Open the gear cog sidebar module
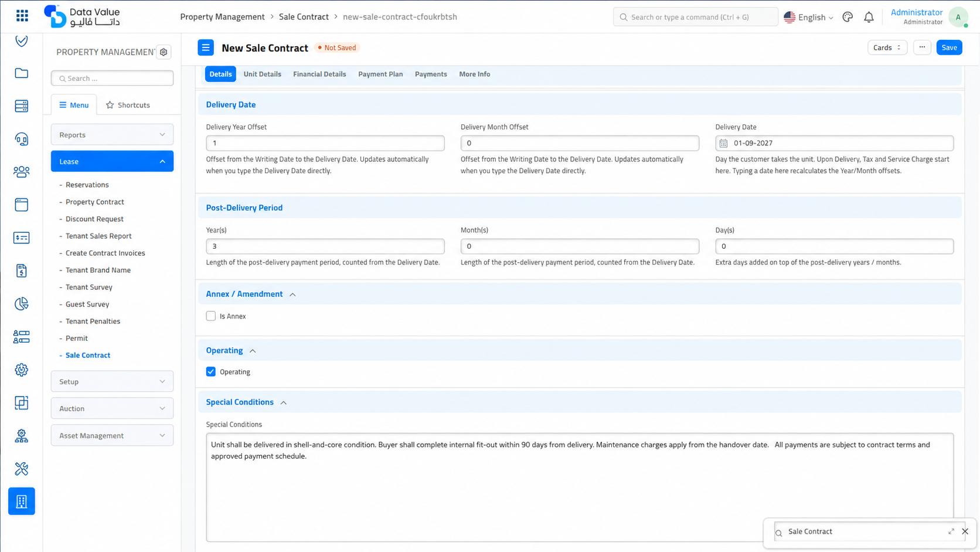 pos(22,370)
